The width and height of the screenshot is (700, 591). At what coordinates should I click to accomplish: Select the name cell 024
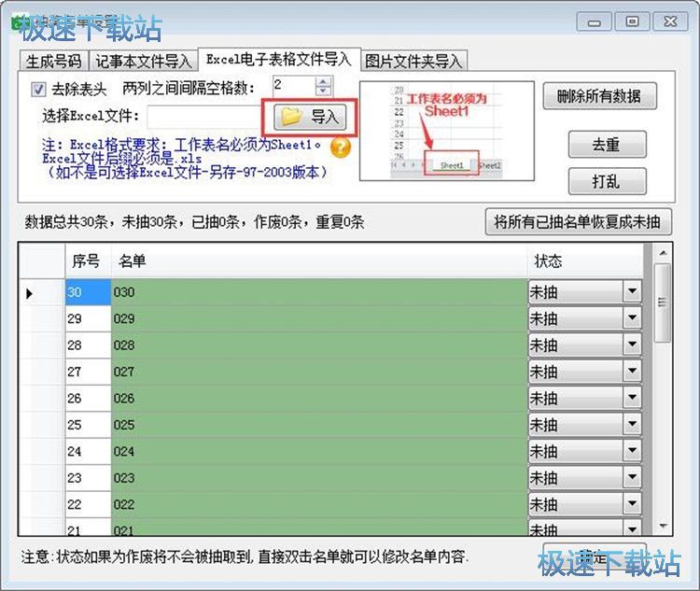click(x=319, y=451)
